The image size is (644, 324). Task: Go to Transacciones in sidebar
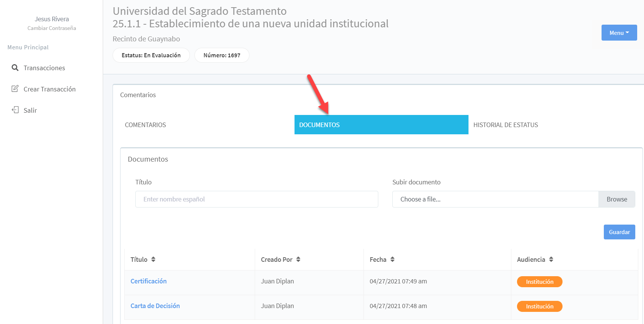44,68
